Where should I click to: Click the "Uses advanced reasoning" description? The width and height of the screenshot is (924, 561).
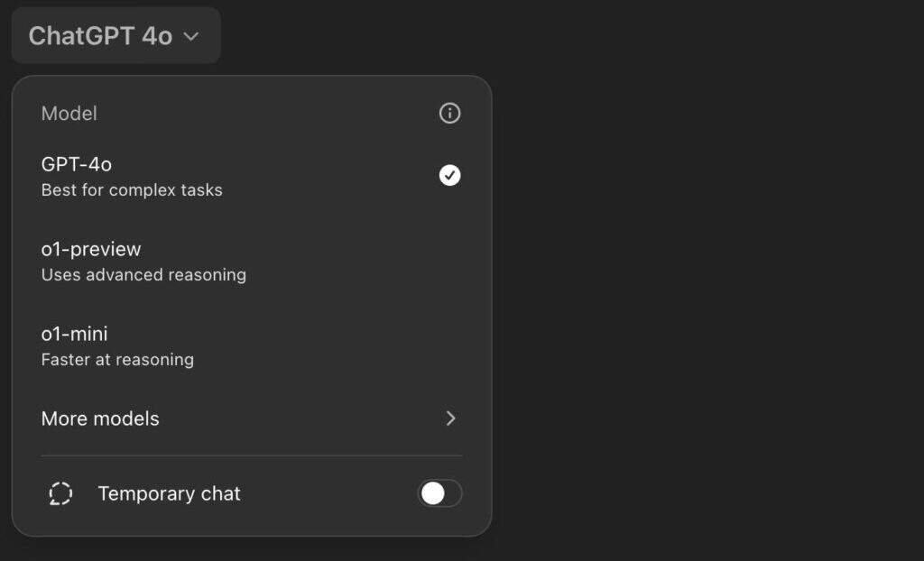click(x=143, y=275)
